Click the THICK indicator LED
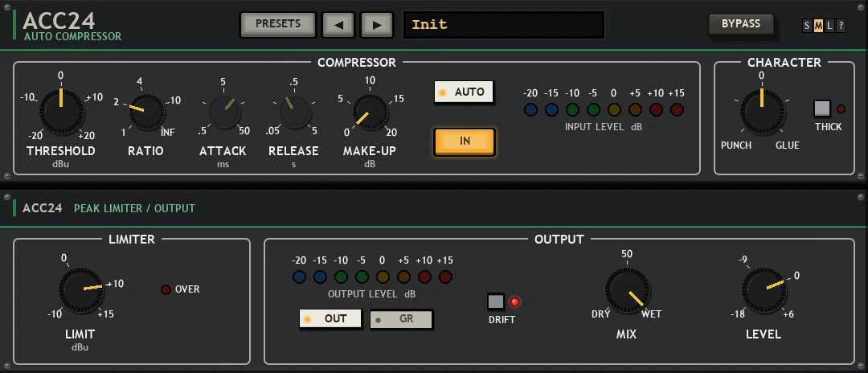 841,109
